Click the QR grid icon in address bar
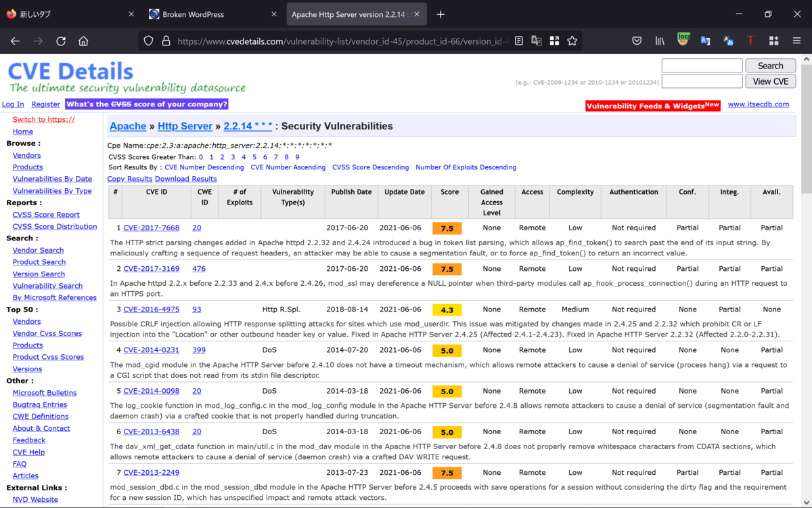The height and width of the screenshot is (508, 812). click(554, 41)
